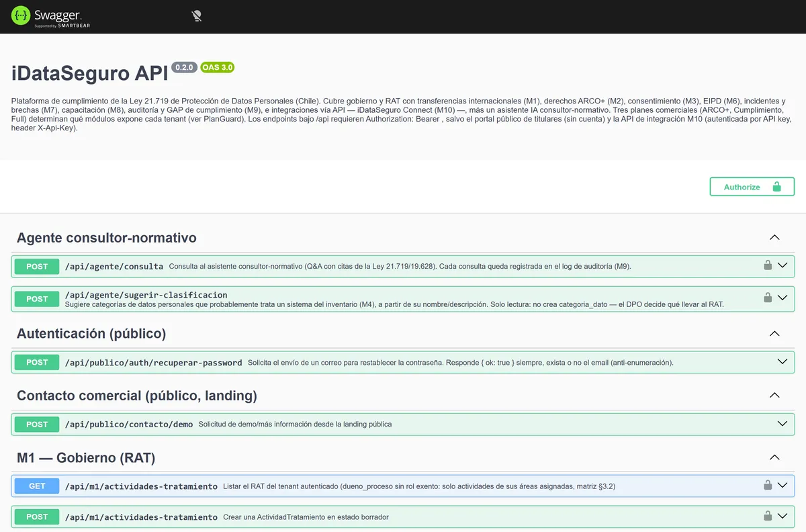
Task: Click POST badge of actividades-tratamiento row
Action: pos(37,517)
